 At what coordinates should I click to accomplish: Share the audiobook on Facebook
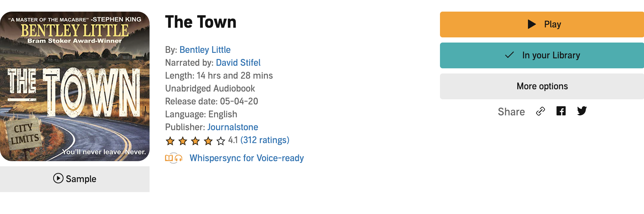coord(561,111)
